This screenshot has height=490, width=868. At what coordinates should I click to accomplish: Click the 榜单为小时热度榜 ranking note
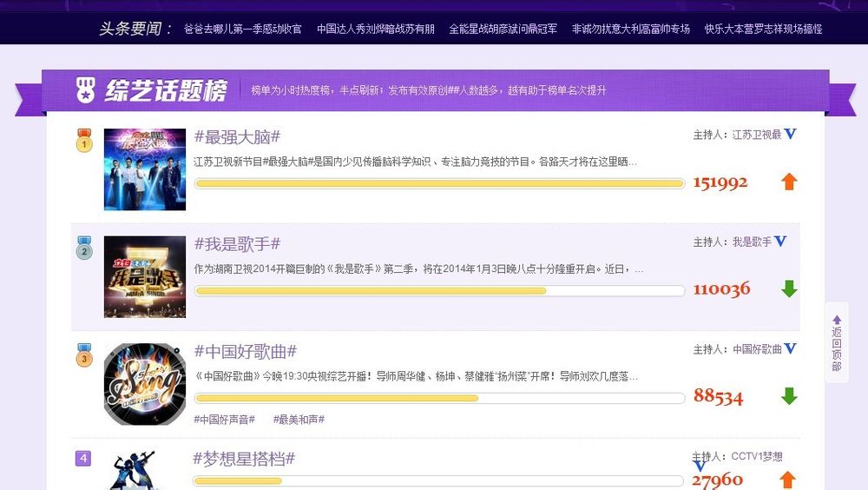tap(429, 90)
